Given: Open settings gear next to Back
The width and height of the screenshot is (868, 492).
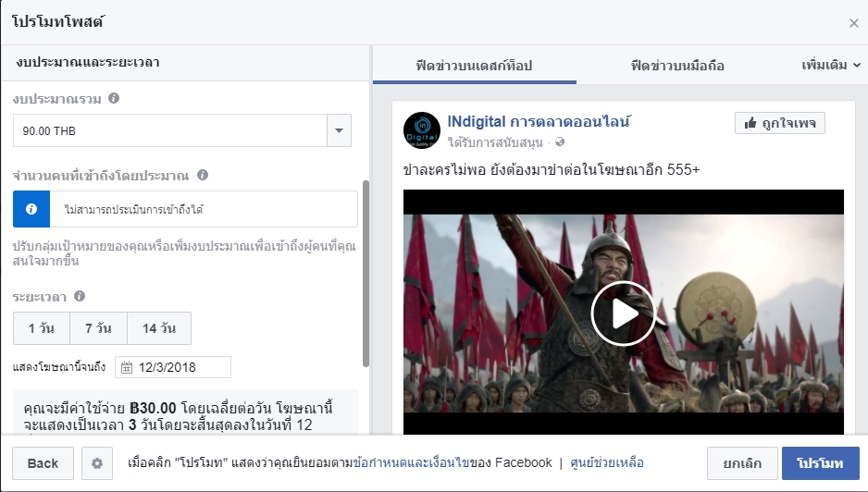Looking at the screenshot, I should 97,463.
